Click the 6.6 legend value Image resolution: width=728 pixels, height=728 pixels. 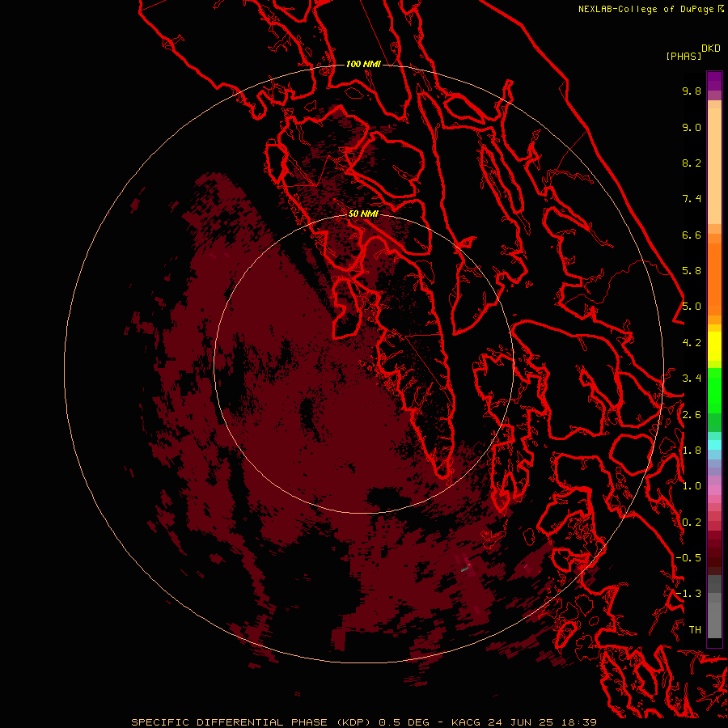(692, 235)
